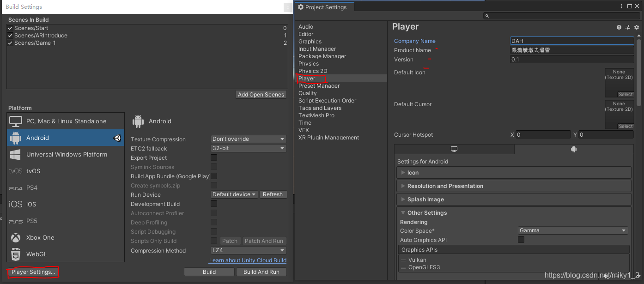This screenshot has height=284, width=644.
Task: Open Preset Manager category
Action: tap(319, 86)
